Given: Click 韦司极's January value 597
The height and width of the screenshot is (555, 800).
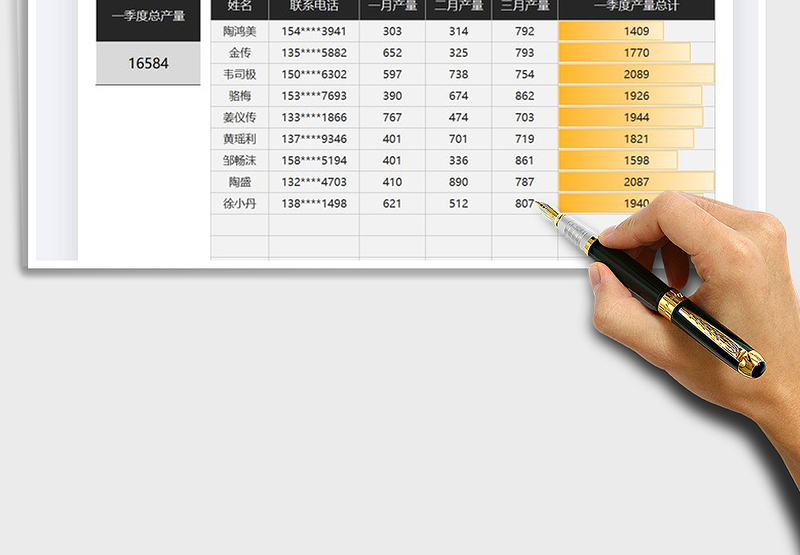Looking at the screenshot, I should [392, 74].
